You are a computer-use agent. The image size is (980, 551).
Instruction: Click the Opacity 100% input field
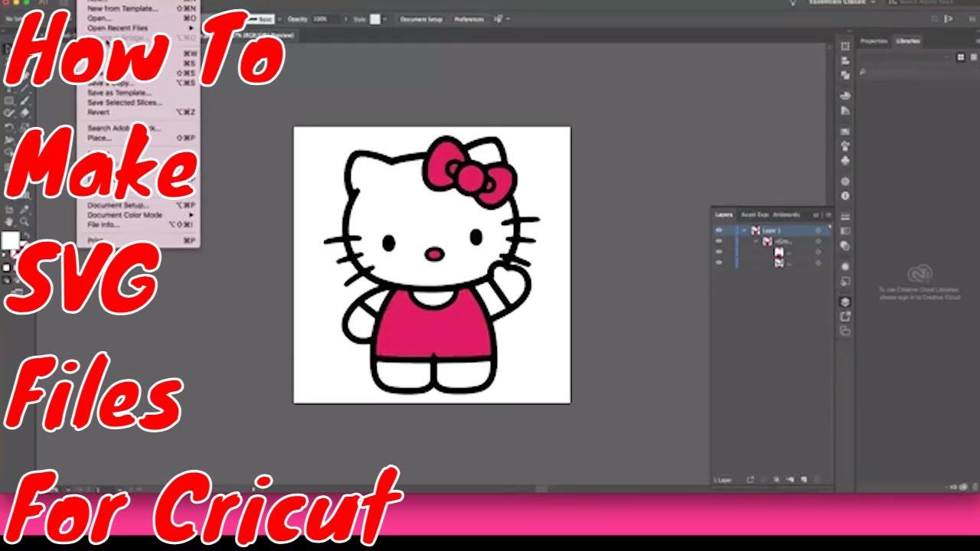[328, 19]
